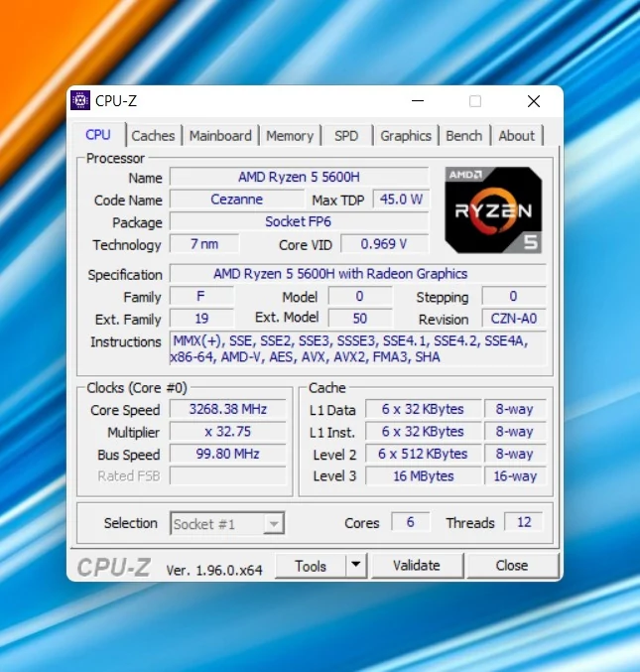Image resolution: width=640 pixels, height=672 pixels.
Task: Click the Multiplier value x 32.75
Action: pyautogui.click(x=227, y=432)
